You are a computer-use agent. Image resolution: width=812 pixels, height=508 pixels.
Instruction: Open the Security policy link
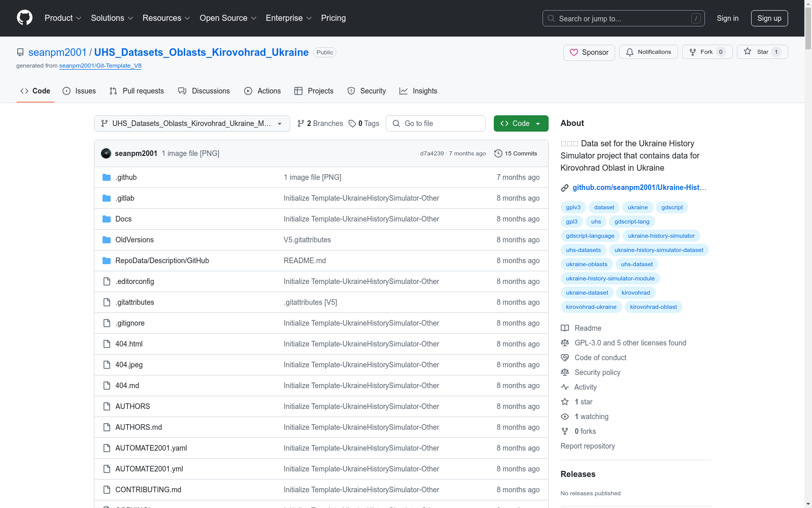[591, 372]
